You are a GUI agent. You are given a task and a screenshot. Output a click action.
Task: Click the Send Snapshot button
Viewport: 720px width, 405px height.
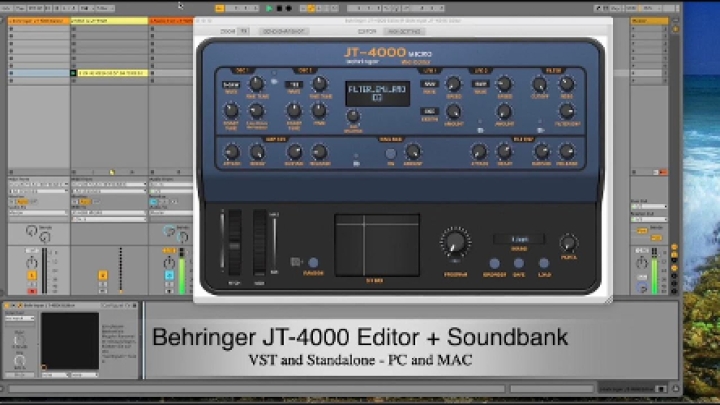point(283,31)
